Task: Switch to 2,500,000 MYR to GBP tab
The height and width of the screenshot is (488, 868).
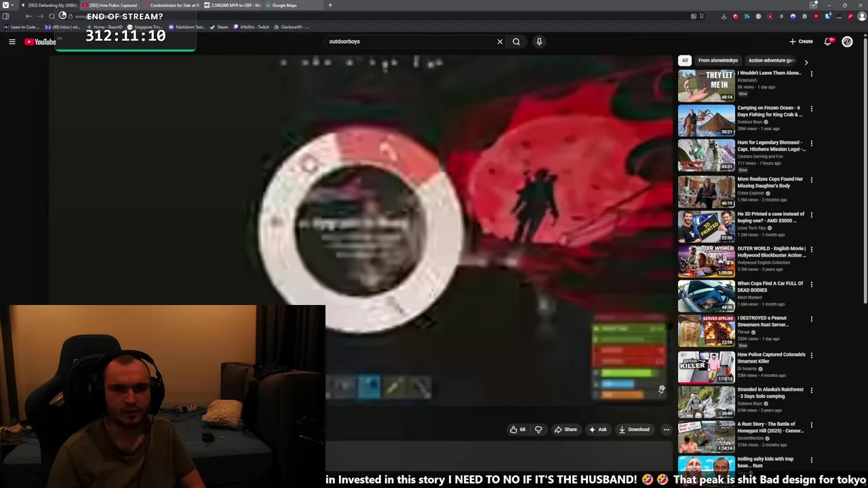Action: click(x=232, y=5)
